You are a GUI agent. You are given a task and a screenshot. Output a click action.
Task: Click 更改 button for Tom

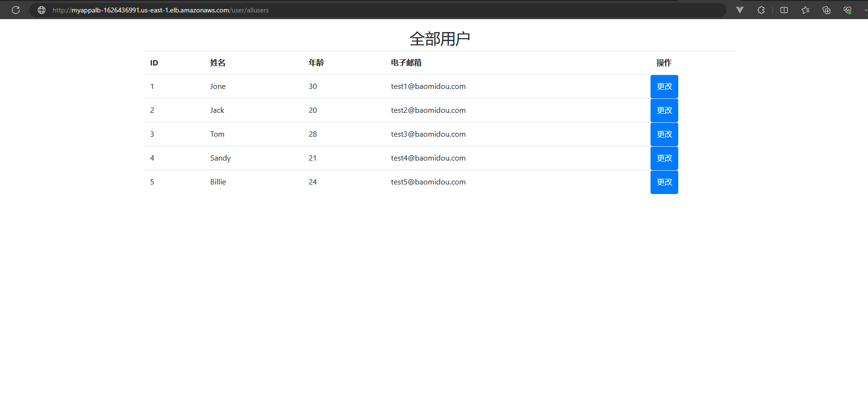(664, 134)
